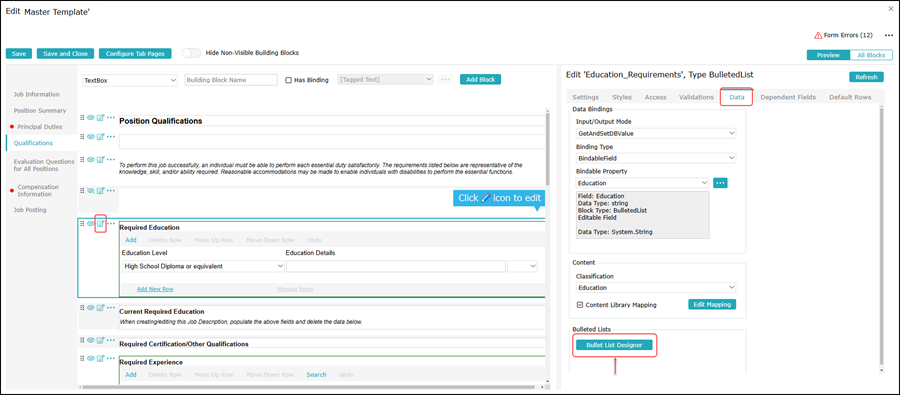Image resolution: width=900 pixels, height=395 pixels.
Task: Open more-options dots for Required Experience block
Action: (x=111, y=358)
